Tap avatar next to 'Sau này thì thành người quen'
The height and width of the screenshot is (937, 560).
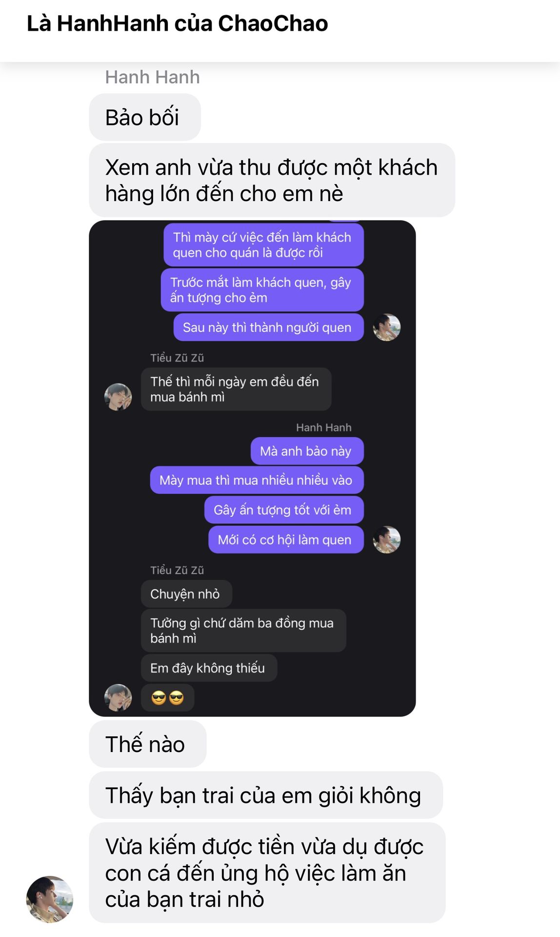click(387, 327)
